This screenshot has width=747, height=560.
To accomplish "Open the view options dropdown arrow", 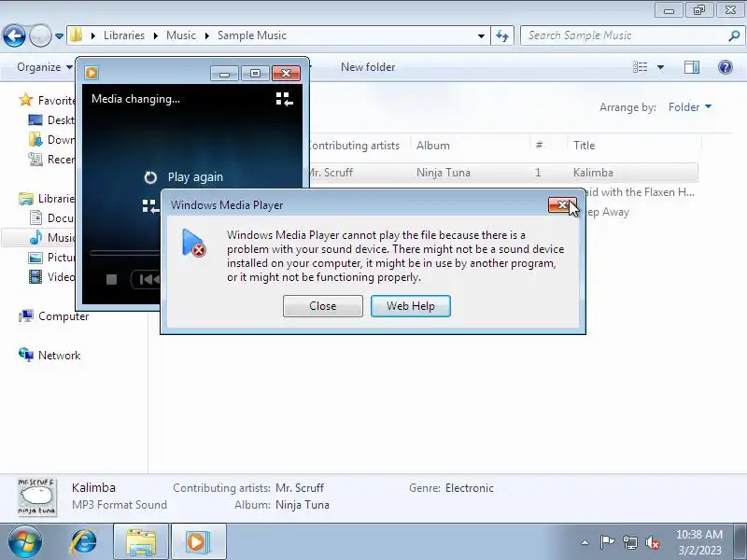I will [660, 67].
